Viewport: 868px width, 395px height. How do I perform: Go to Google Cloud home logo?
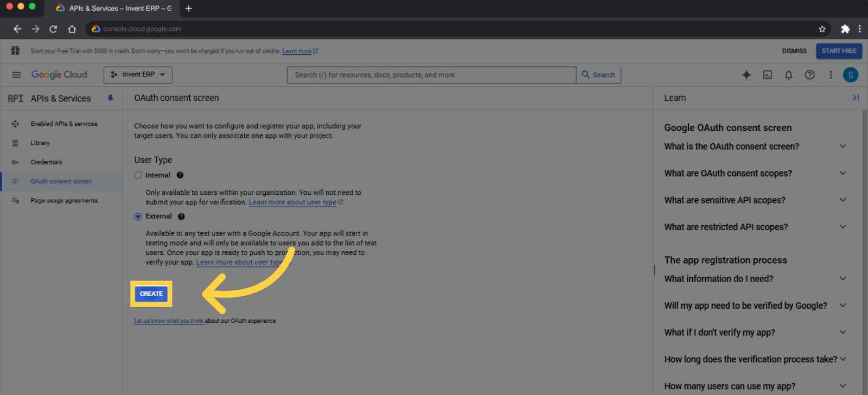(x=59, y=74)
